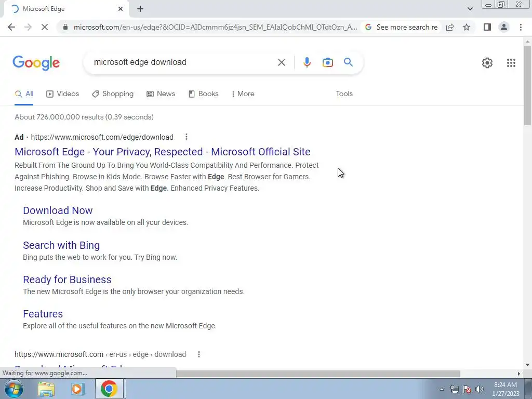Start voice search with microphone
532x399 pixels.
click(307, 62)
